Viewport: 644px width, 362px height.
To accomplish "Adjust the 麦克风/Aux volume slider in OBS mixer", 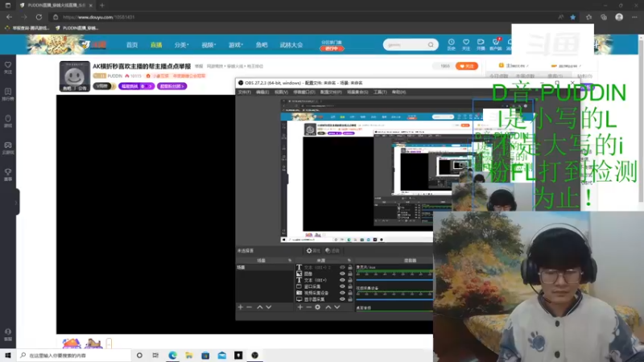I will click(x=394, y=280).
